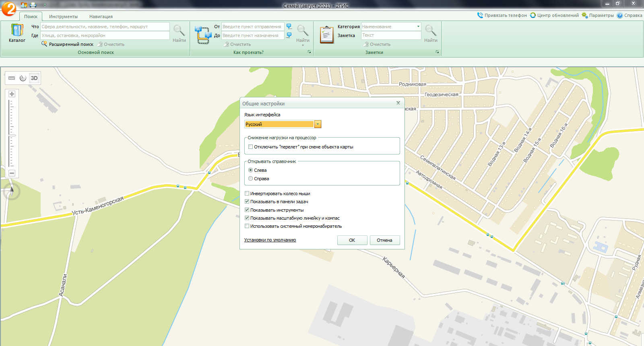Click the До destination input field
The width and height of the screenshot is (644, 346).
pyautogui.click(x=253, y=35)
